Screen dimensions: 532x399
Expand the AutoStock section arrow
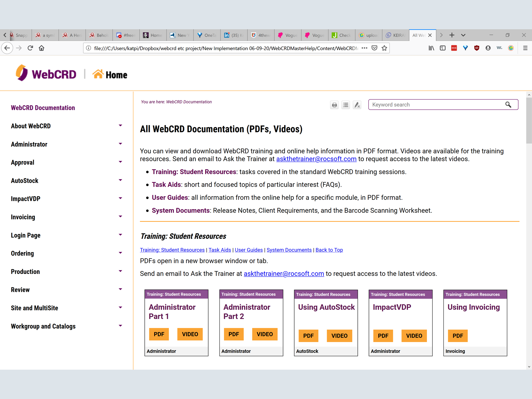coord(120,180)
